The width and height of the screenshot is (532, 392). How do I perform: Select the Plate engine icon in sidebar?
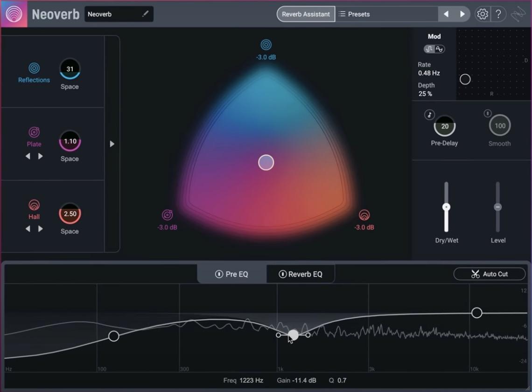click(34, 132)
